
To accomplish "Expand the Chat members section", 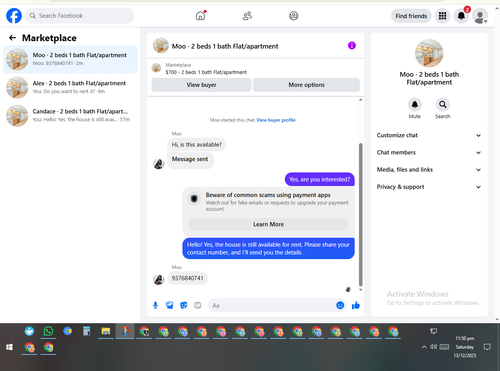I will point(429,153).
